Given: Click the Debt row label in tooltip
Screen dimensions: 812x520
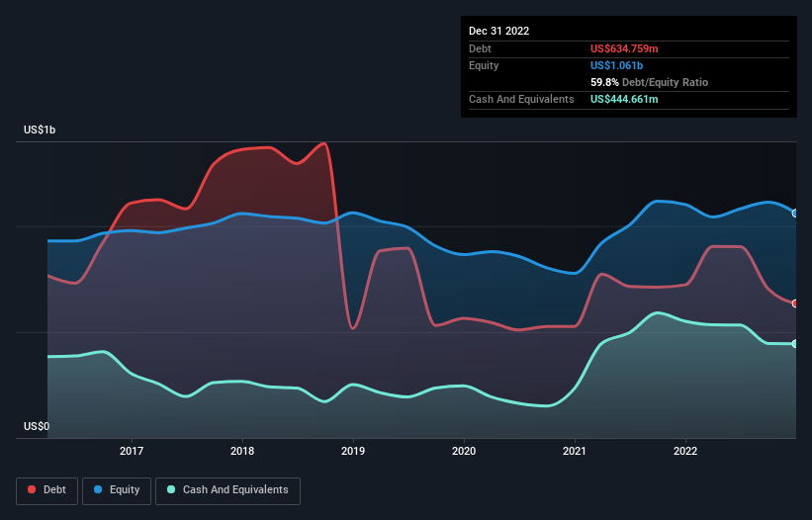Looking at the screenshot, I should coord(480,48).
